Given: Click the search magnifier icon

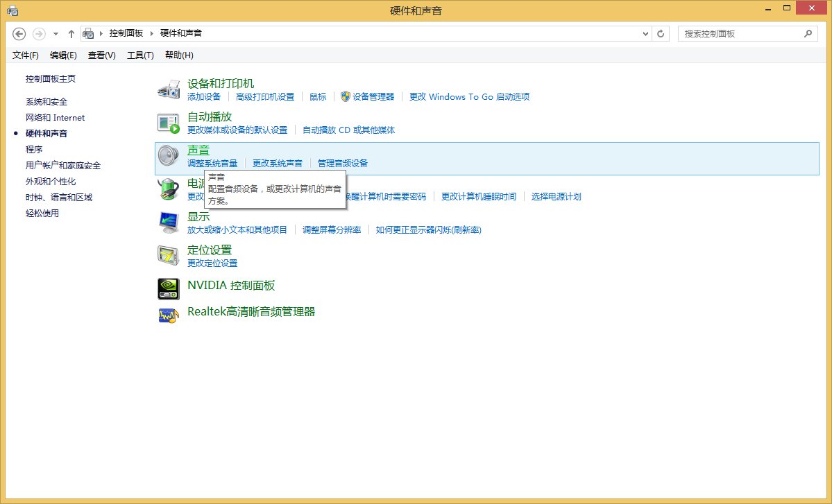Looking at the screenshot, I should [808, 33].
